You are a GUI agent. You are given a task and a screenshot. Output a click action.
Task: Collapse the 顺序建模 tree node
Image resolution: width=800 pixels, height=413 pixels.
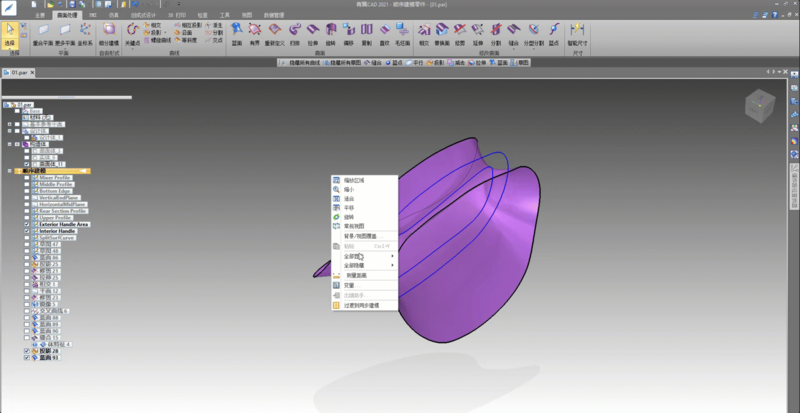pos(10,171)
